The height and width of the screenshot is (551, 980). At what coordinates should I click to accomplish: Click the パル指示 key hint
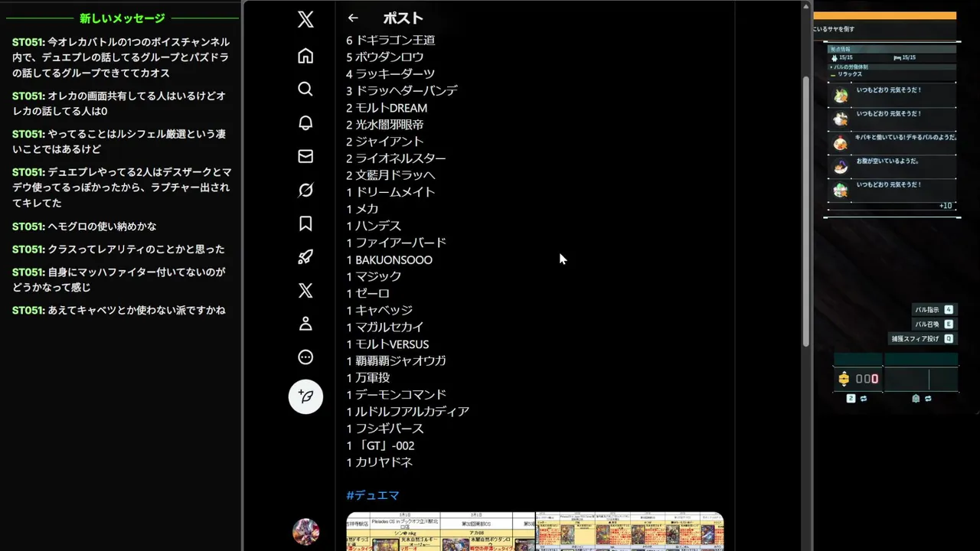(x=933, y=310)
